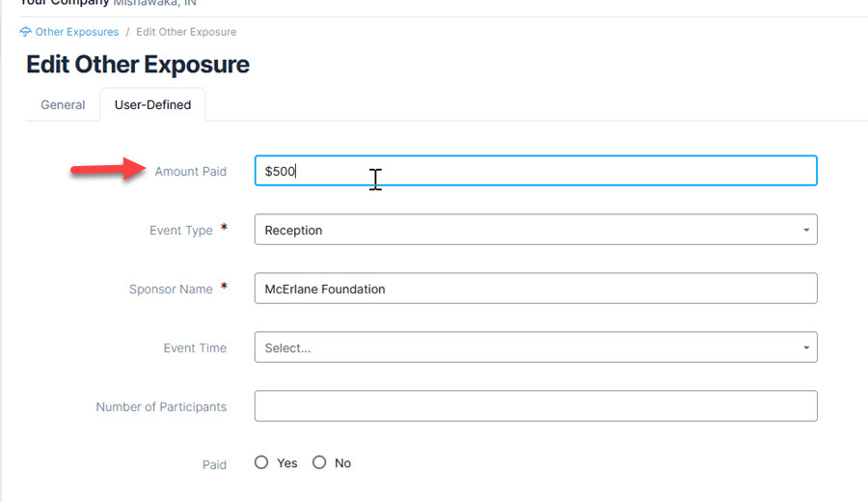Screen dimensions: 868x502
Task: Click into the Amount Paid field
Action: (535, 171)
